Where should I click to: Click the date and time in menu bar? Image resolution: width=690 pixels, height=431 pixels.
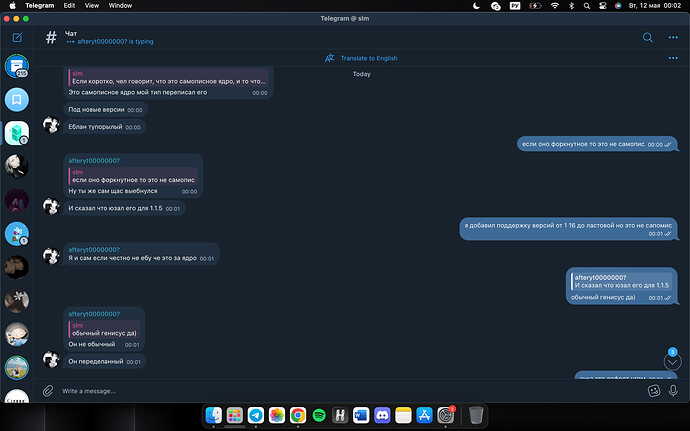pyautogui.click(x=655, y=6)
